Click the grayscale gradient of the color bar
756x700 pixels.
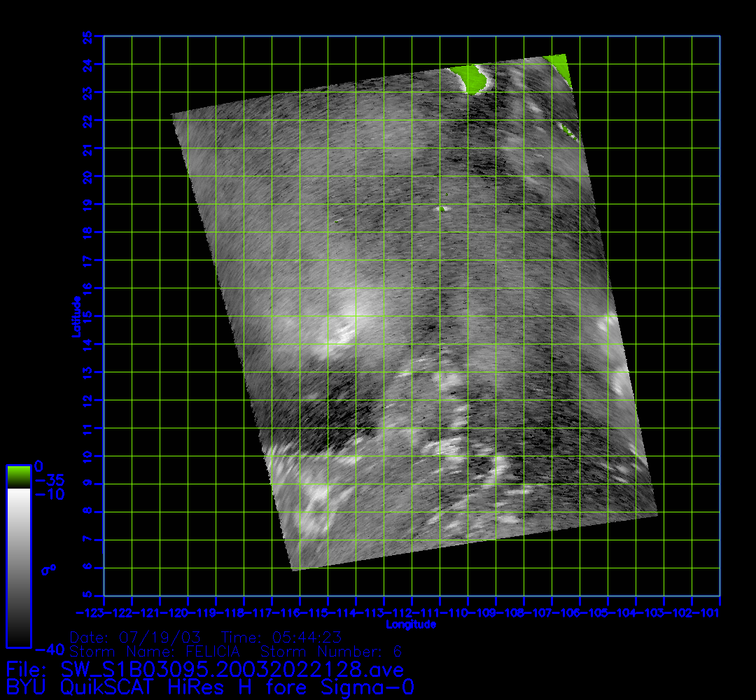(x=18, y=567)
